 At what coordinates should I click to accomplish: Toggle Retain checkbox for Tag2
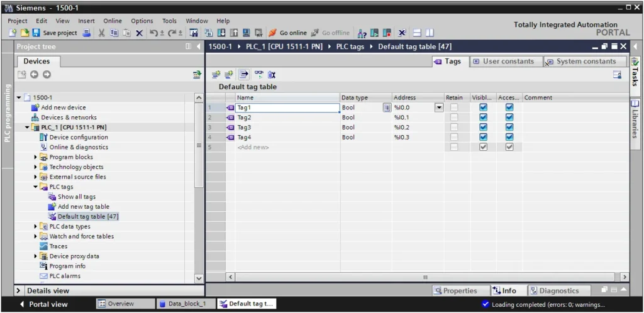tap(454, 118)
